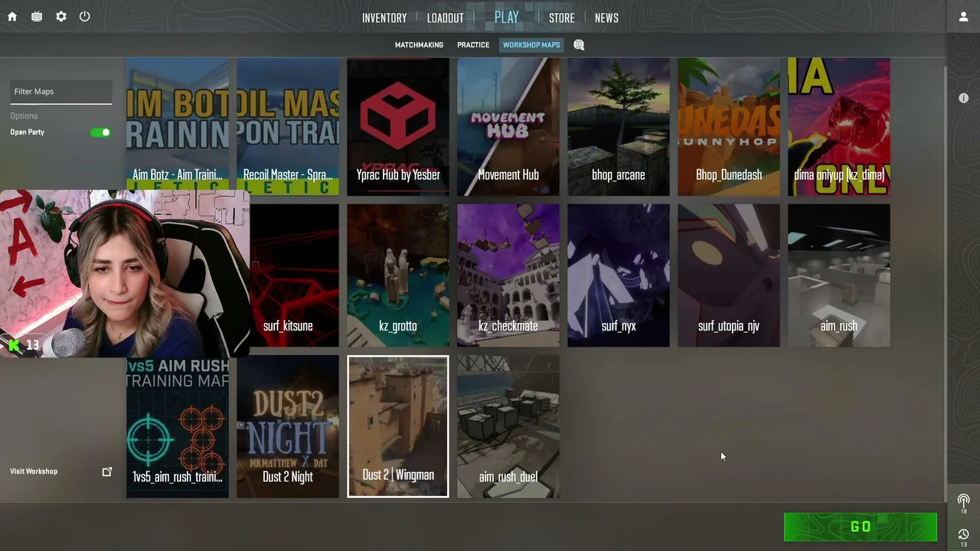Pick the aim_rush_duel map
The image size is (980, 551).
508,427
